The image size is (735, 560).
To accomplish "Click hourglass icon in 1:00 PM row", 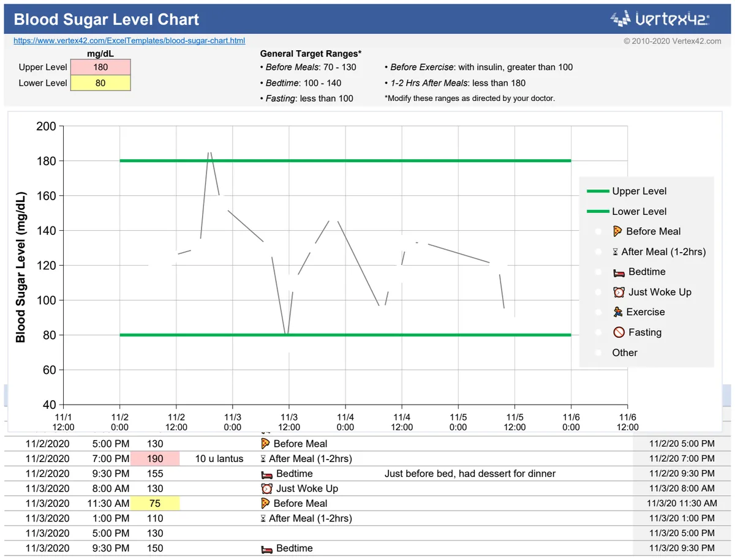I will (x=263, y=518).
